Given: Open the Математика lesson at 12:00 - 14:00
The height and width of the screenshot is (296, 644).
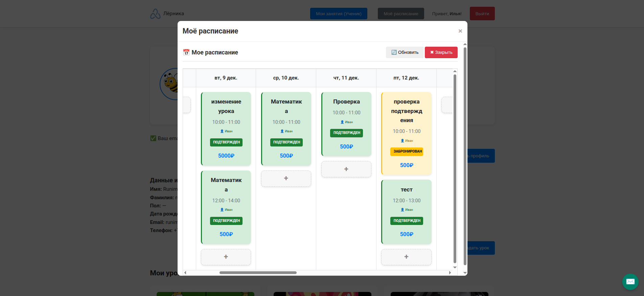Looking at the screenshot, I should [x=226, y=207].
